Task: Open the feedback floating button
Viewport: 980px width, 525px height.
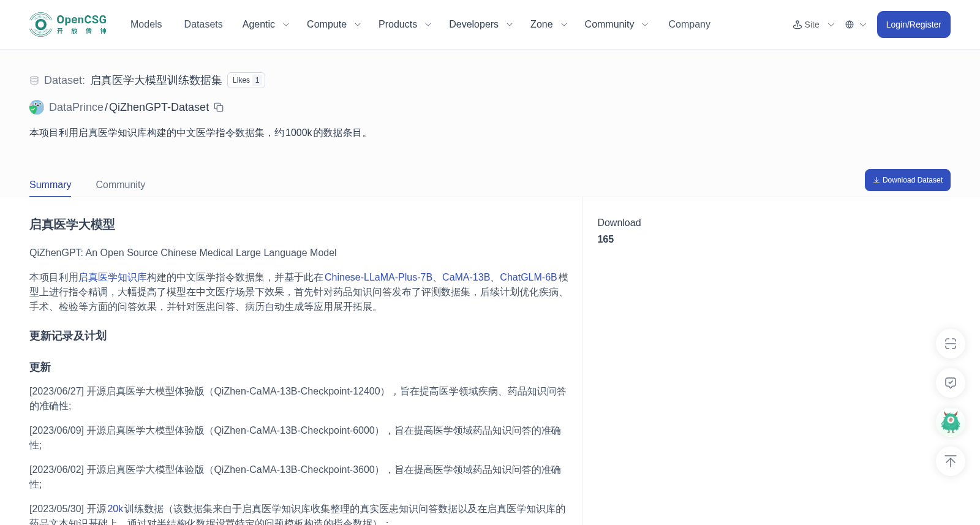Action: tap(951, 383)
